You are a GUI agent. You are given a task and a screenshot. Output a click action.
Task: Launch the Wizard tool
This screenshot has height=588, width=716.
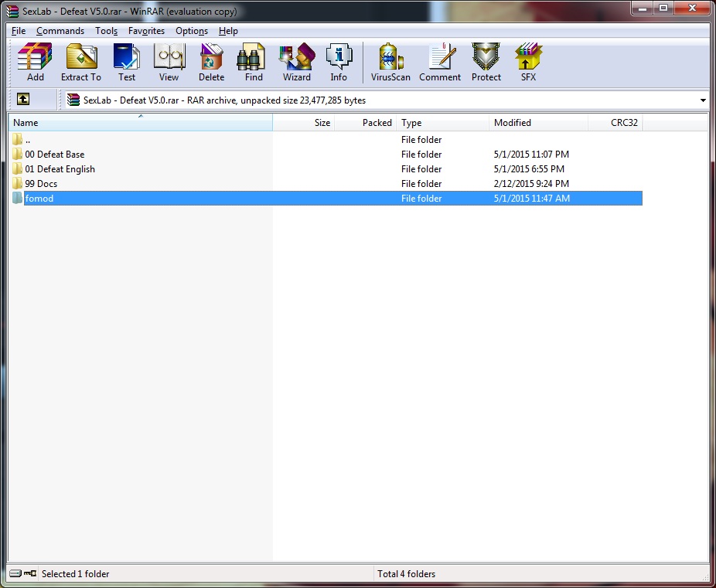[297, 62]
